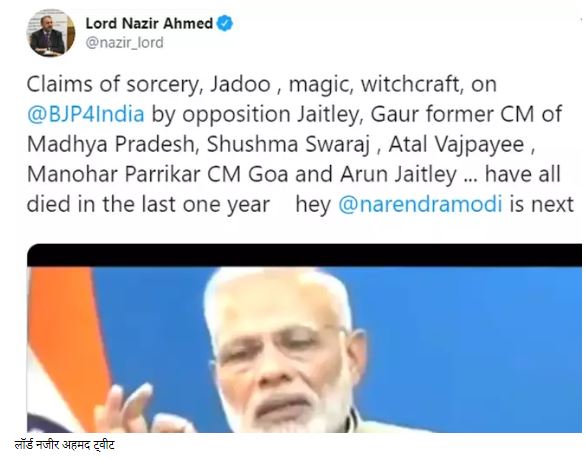Open Lord Nazir Ahmed's profile avatar
The image size is (586, 467).
[x=50, y=33]
